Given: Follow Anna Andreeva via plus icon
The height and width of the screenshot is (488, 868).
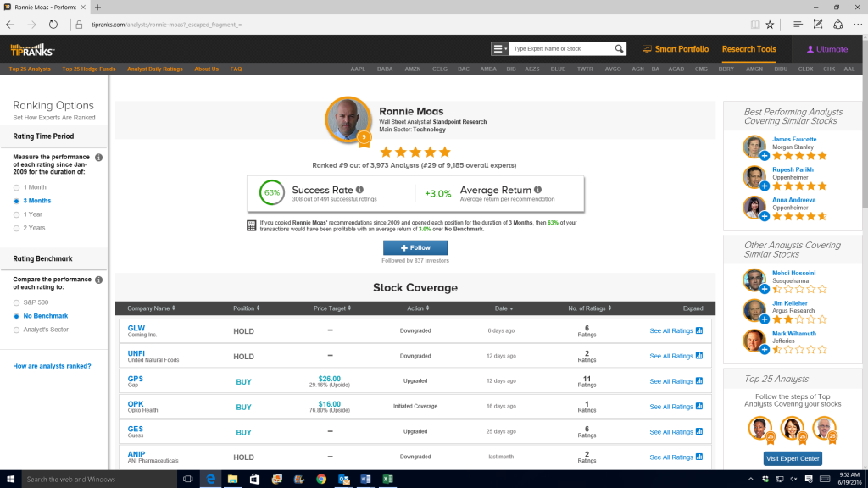Looking at the screenshot, I should (x=765, y=216).
